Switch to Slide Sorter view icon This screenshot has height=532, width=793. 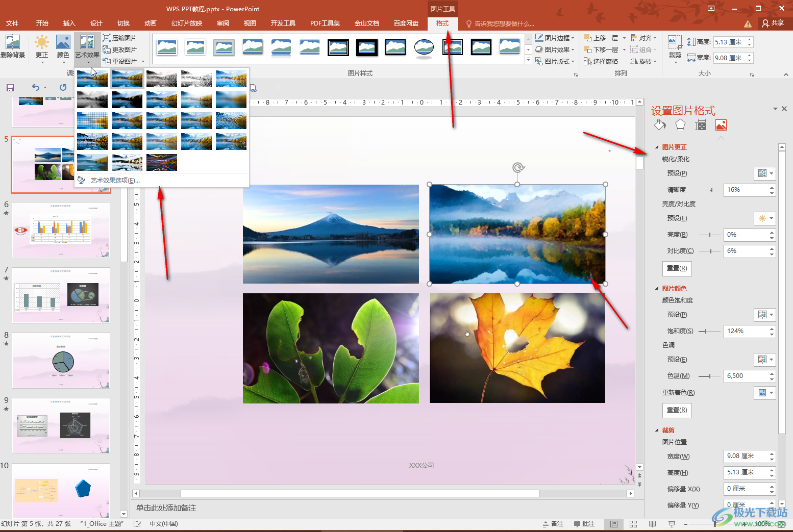(633, 524)
